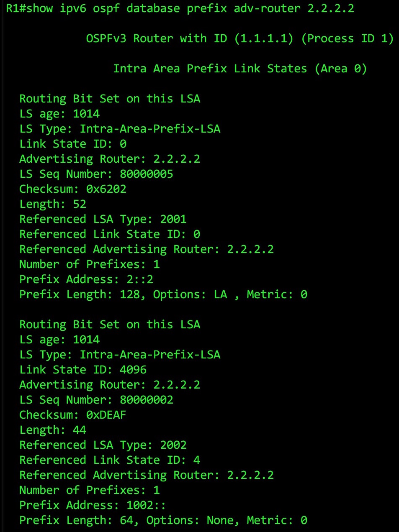The image size is (399, 532).
Task: Click the Referenced LSA Type: 2002 line
Action: pos(103,445)
